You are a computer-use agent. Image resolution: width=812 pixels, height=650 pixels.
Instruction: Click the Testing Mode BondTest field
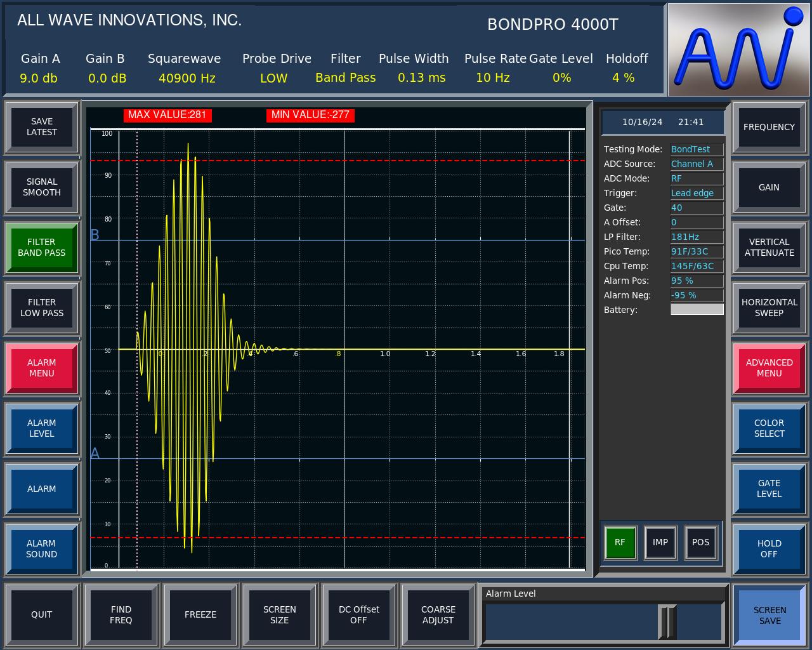697,150
